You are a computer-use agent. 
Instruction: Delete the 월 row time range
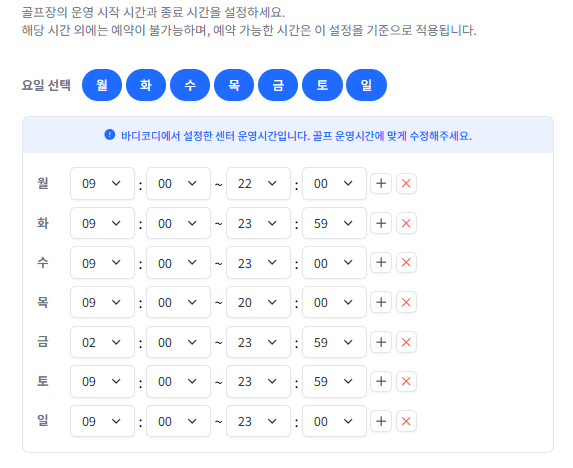pyautogui.click(x=406, y=183)
